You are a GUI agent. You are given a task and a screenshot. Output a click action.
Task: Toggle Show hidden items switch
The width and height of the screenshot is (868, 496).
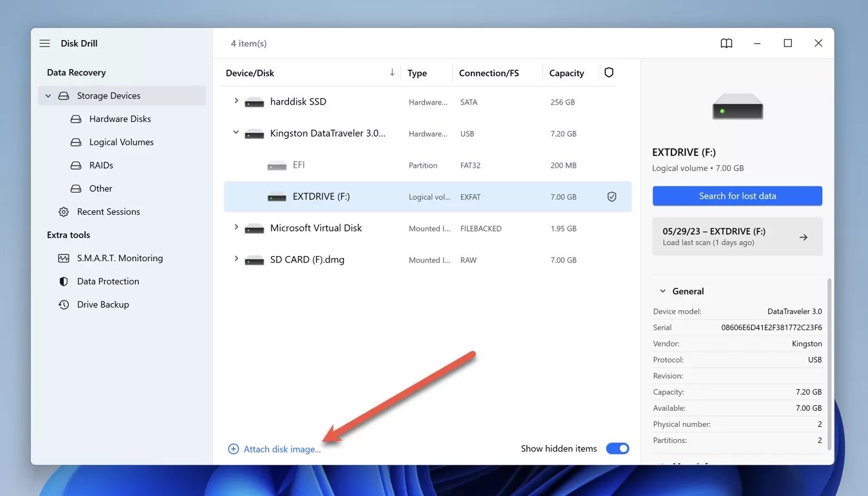[617, 448]
